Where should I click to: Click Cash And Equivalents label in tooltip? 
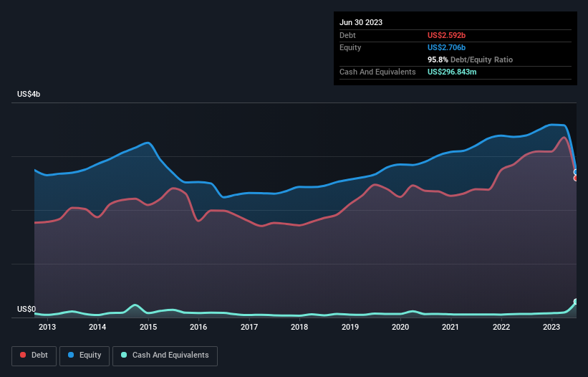tap(377, 72)
